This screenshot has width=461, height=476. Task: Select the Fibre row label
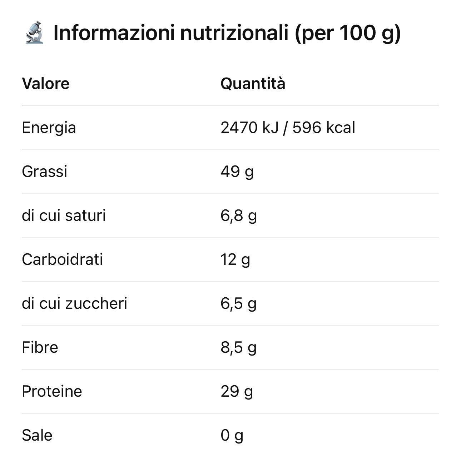coord(40,348)
